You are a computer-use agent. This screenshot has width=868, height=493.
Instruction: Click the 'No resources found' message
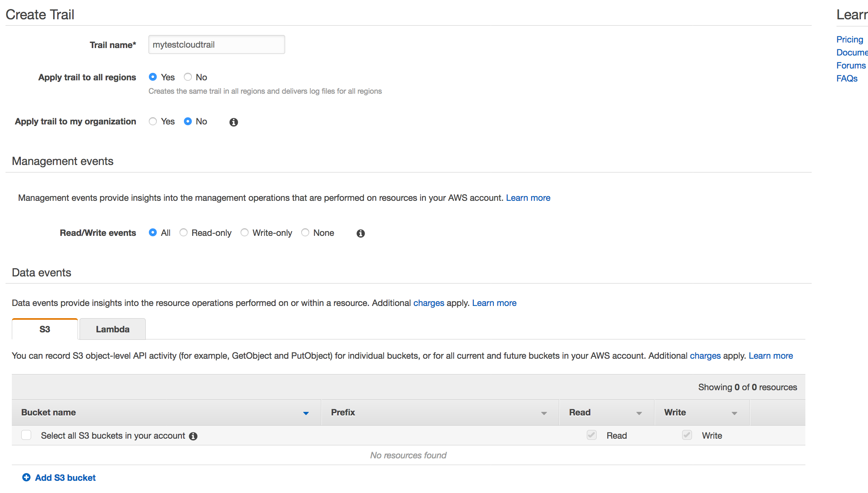408,455
